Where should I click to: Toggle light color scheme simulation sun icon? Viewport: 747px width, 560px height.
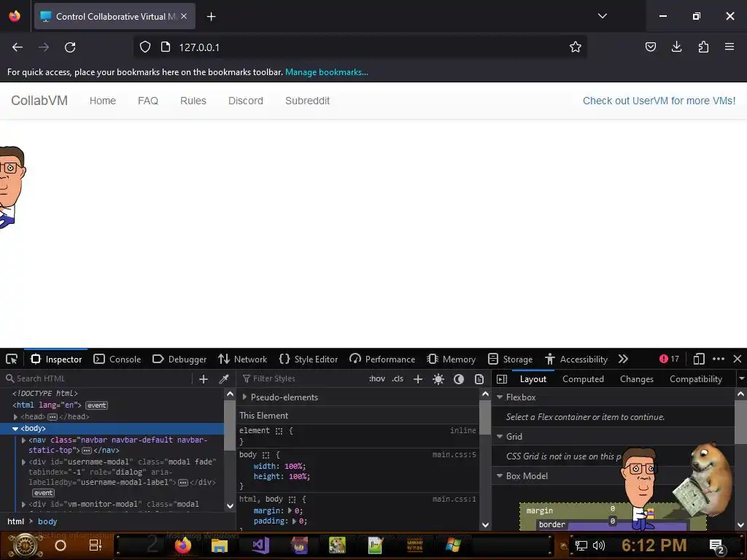(438, 379)
